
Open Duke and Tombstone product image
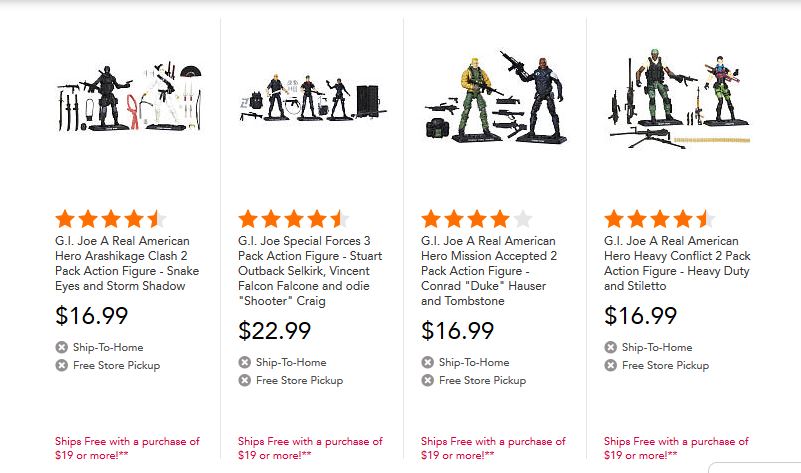click(x=492, y=102)
